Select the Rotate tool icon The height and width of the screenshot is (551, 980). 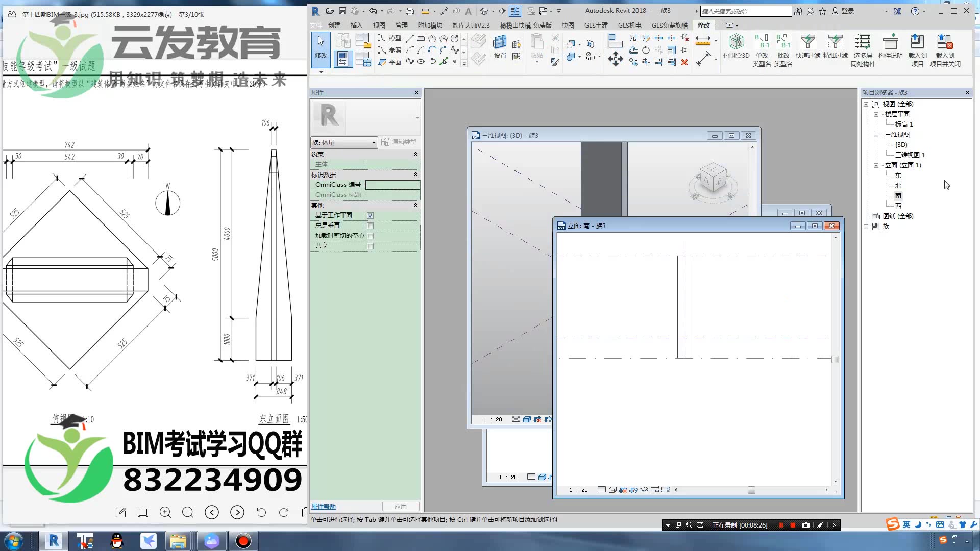point(646,50)
